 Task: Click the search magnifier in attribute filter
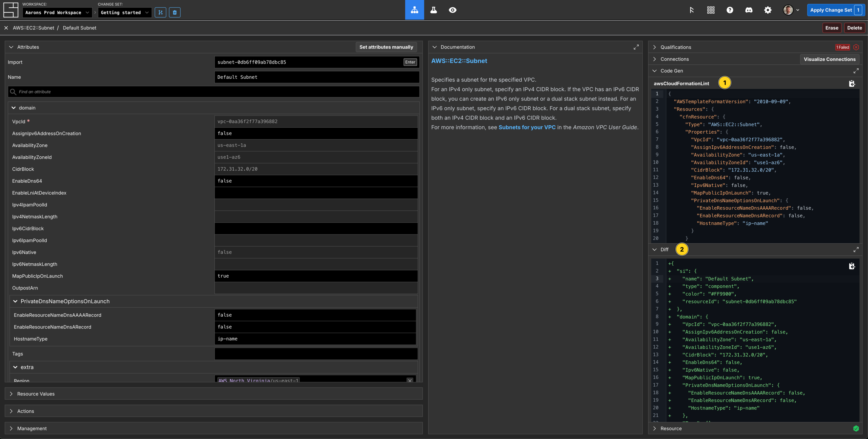click(x=13, y=92)
